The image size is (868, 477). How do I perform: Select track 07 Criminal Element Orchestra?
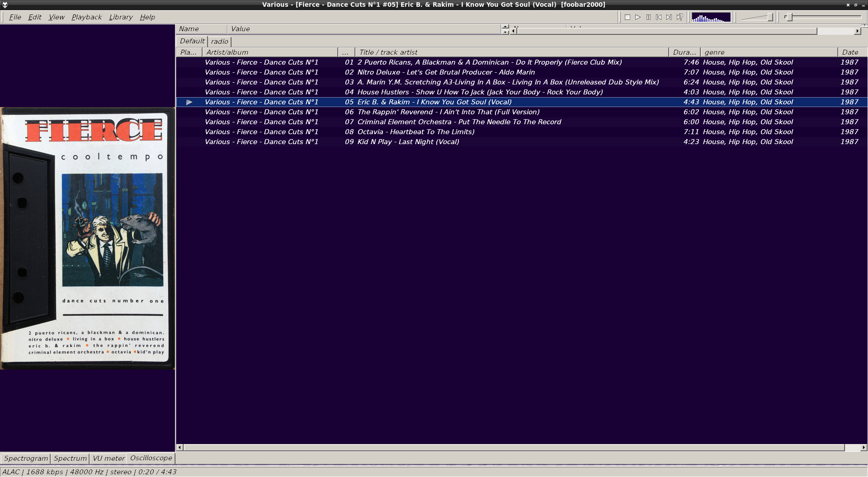pos(522,122)
